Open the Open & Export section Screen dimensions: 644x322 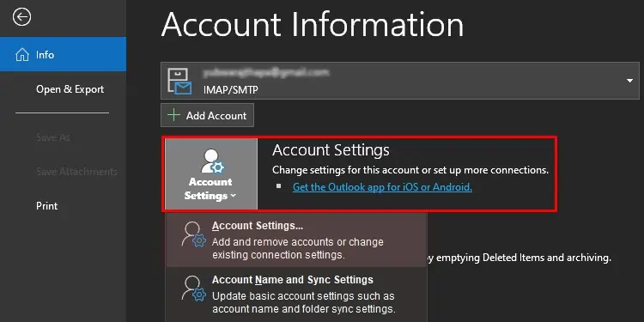pos(70,89)
